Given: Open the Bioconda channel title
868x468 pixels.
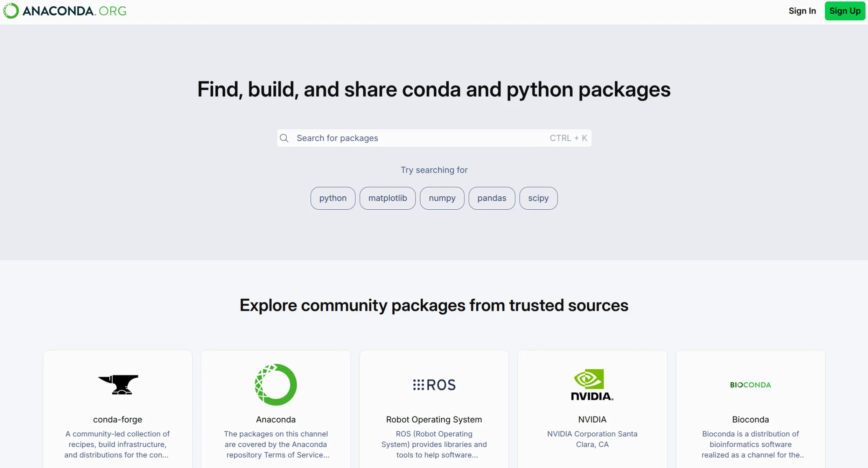Looking at the screenshot, I should (x=750, y=419).
